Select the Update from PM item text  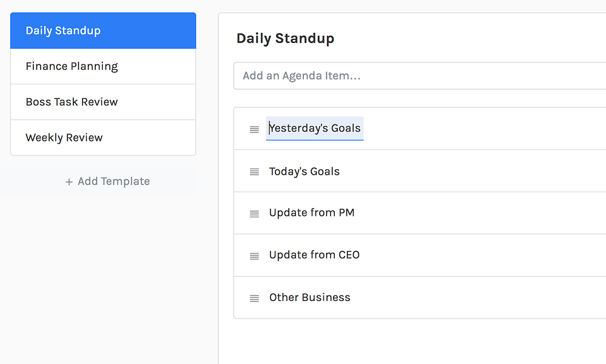pos(312,213)
